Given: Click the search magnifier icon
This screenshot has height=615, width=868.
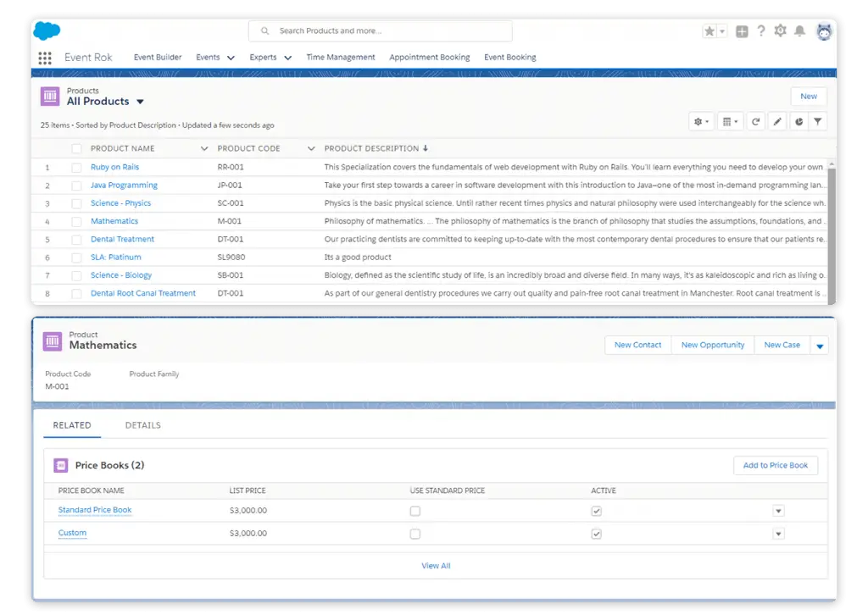Looking at the screenshot, I should tap(265, 31).
